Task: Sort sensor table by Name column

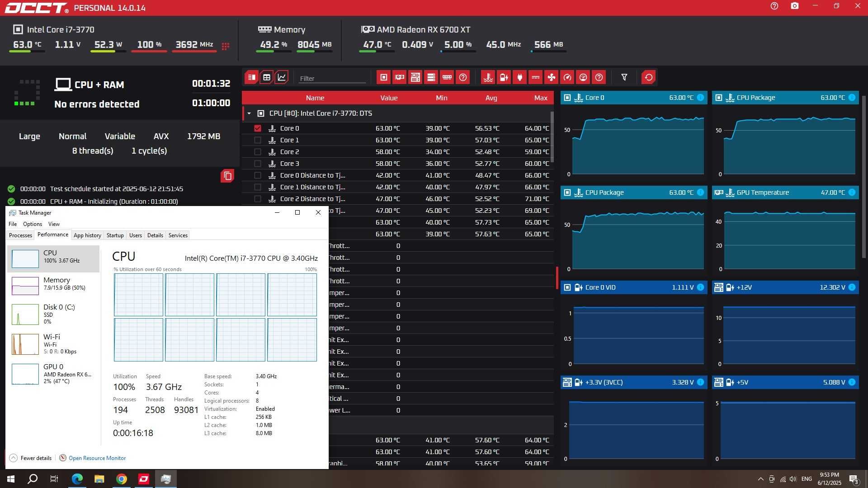Action: click(315, 98)
